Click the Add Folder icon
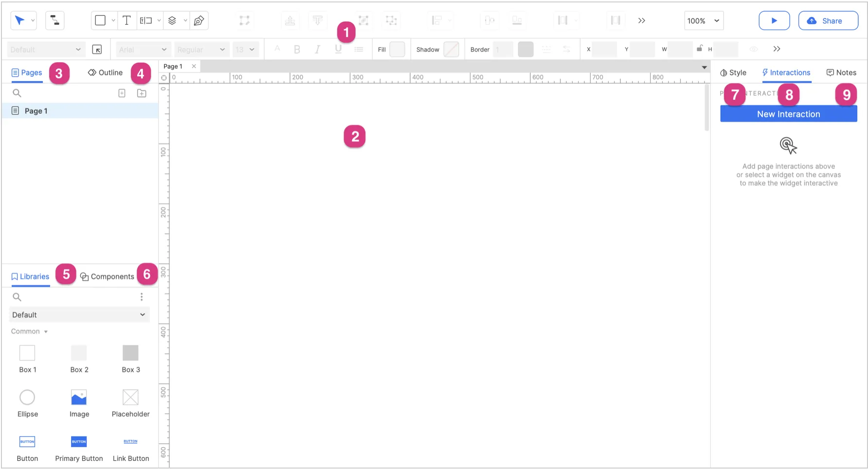This screenshot has width=868, height=470. 142,93
